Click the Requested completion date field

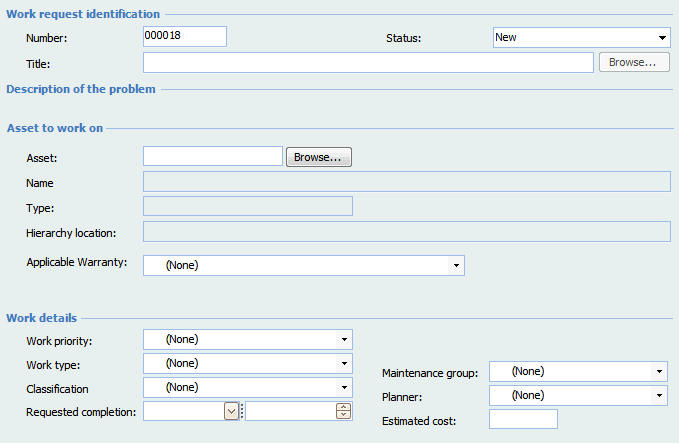(184, 411)
